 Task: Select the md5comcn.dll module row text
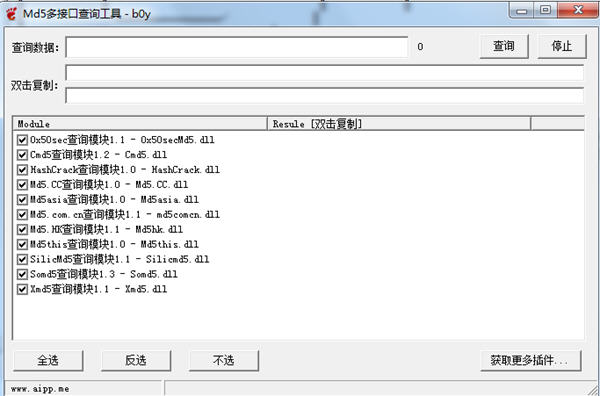tap(125, 215)
